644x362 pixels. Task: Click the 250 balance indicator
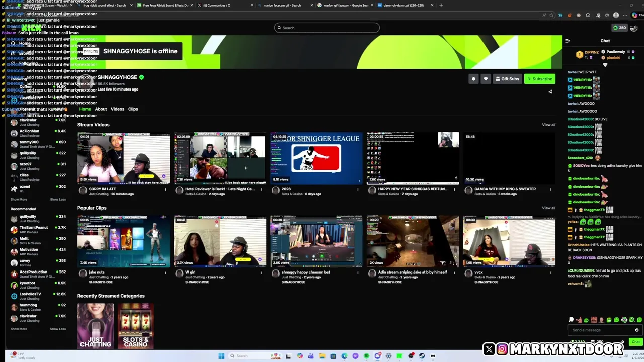coord(619,28)
